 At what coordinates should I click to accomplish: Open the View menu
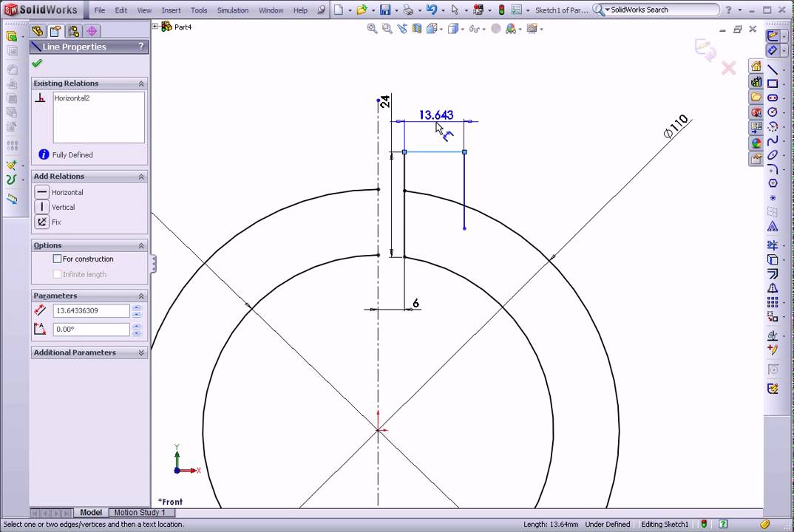click(144, 10)
